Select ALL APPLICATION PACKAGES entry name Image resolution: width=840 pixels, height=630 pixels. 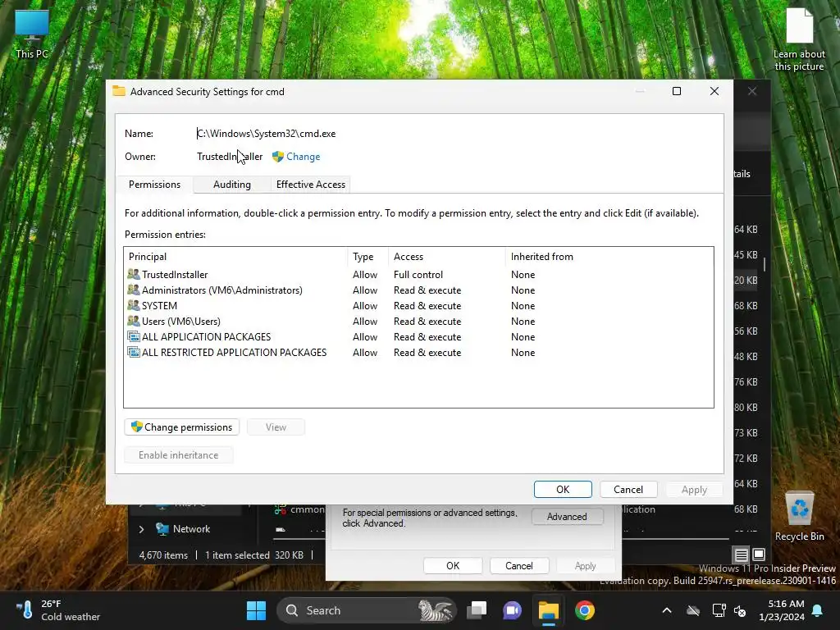206,336
